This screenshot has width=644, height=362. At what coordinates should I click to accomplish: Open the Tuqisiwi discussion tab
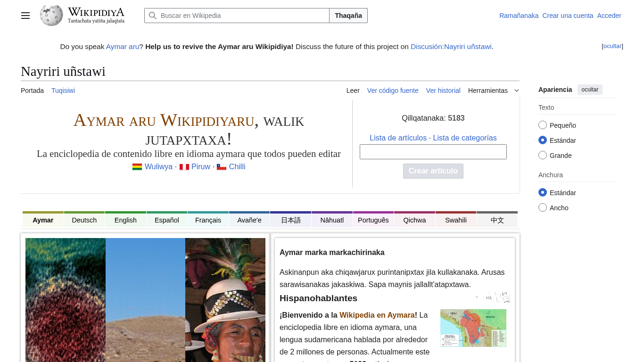pos(63,90)
